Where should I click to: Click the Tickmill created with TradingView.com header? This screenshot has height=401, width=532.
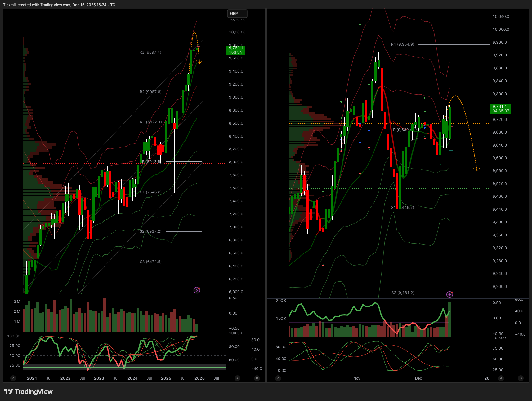[59, 5]
